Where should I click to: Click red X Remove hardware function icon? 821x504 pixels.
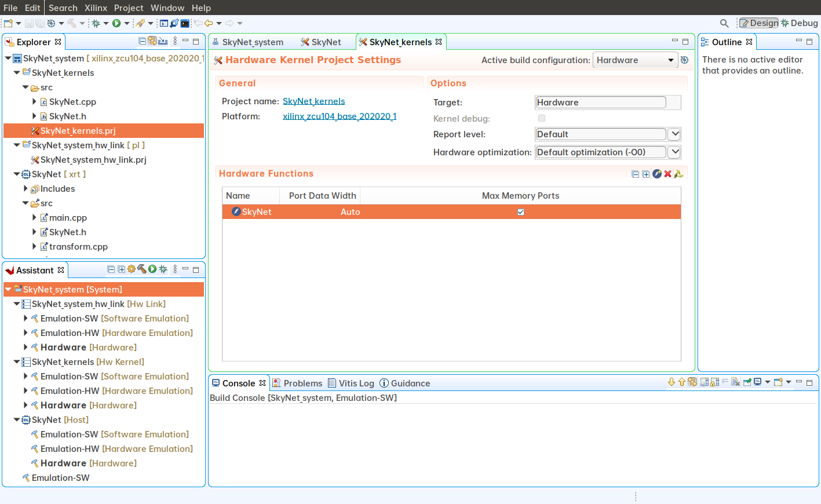667,174
